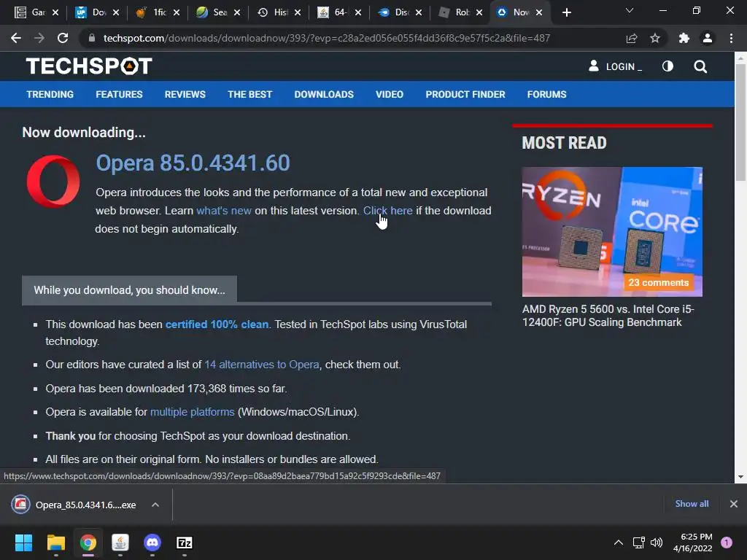This screenshot has height=560, width=747.
Task: Open FEATURES nav menu
Action: coord(119,94)
